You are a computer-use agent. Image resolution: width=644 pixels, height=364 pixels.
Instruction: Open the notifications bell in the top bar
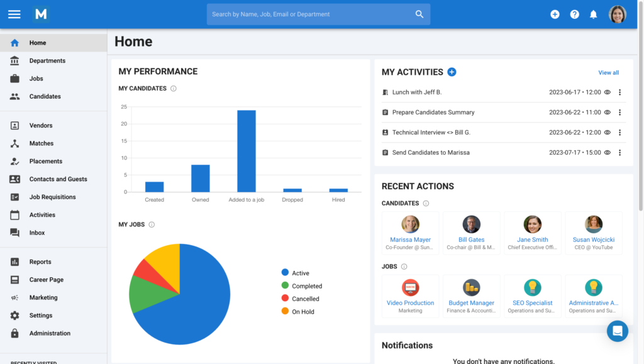593,14
